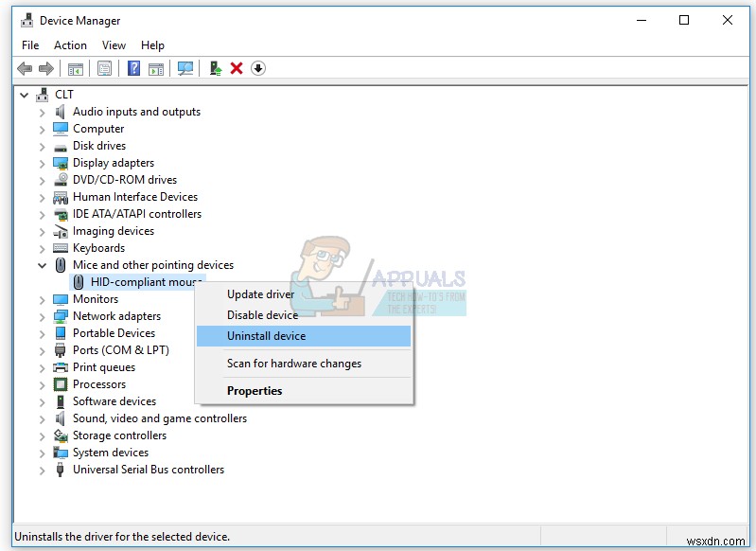Select Uninstall device in context menu
The height and width of the screenshot is (551, 756).
coord(304,336)
